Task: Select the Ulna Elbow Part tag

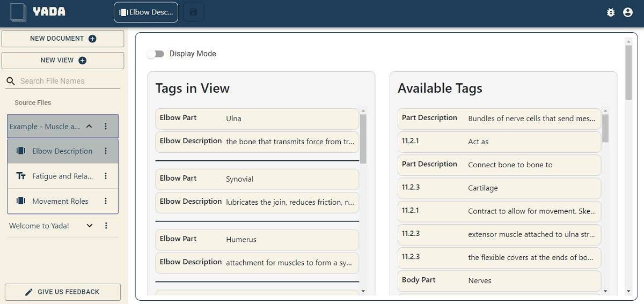Action: click(x=257, y=118)
